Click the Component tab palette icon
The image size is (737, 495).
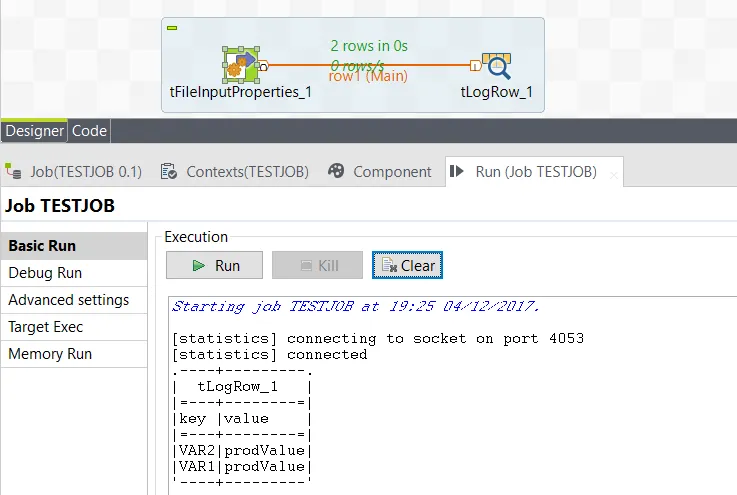point(336,171)
